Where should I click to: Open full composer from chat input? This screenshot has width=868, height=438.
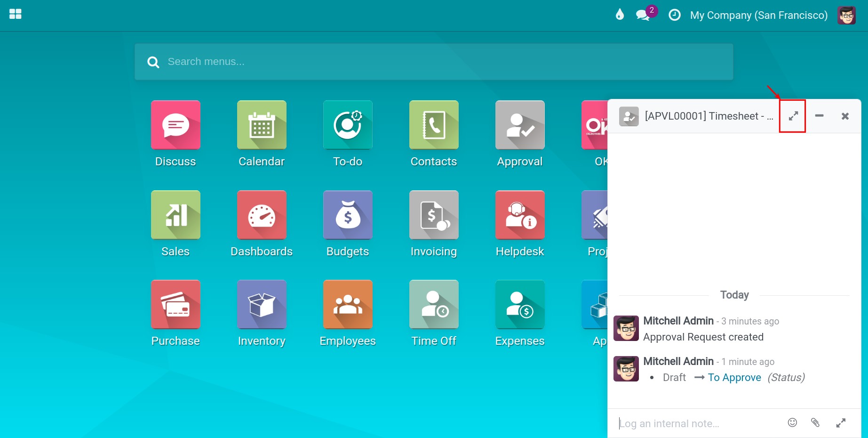841,423
